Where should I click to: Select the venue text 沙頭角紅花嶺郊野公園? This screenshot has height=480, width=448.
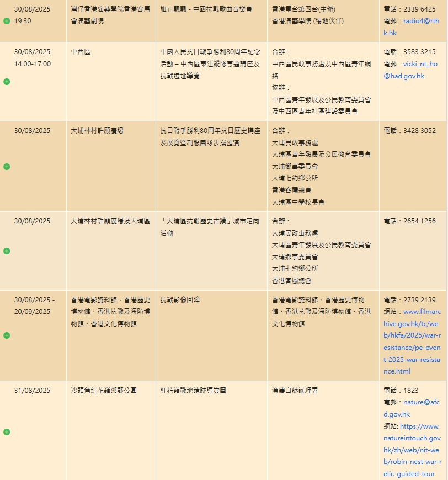click(104, 391)
